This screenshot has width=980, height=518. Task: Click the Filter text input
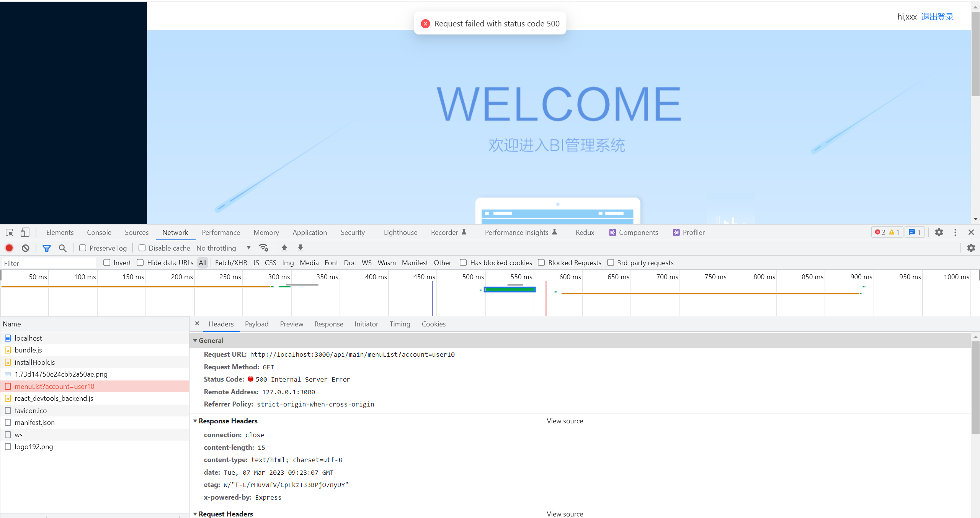49,263
